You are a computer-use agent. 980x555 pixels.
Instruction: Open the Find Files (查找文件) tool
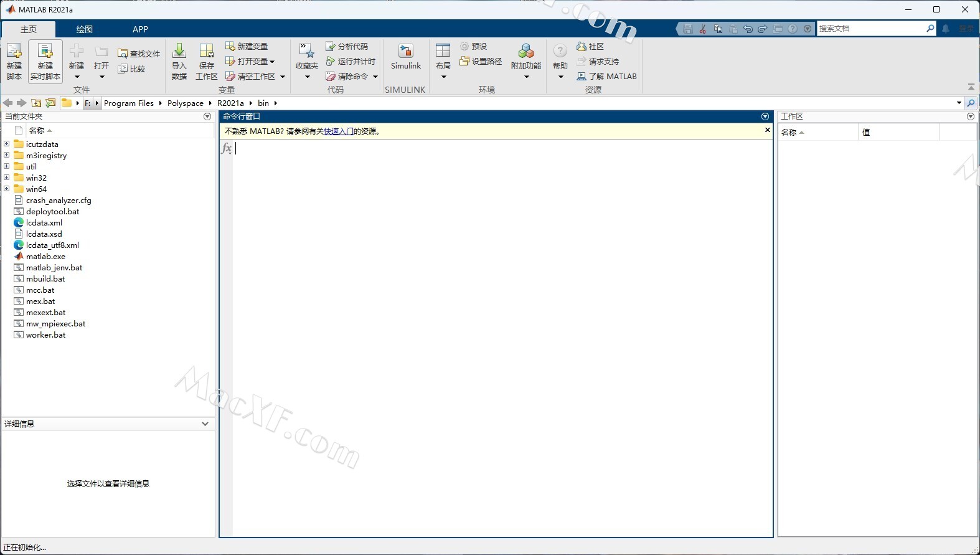click(x=139, y=54)
